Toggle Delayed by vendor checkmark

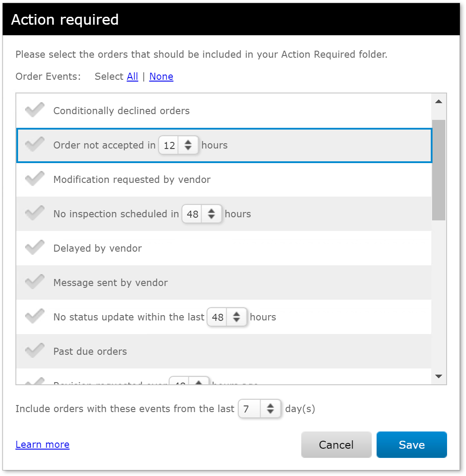click(35, 247)
